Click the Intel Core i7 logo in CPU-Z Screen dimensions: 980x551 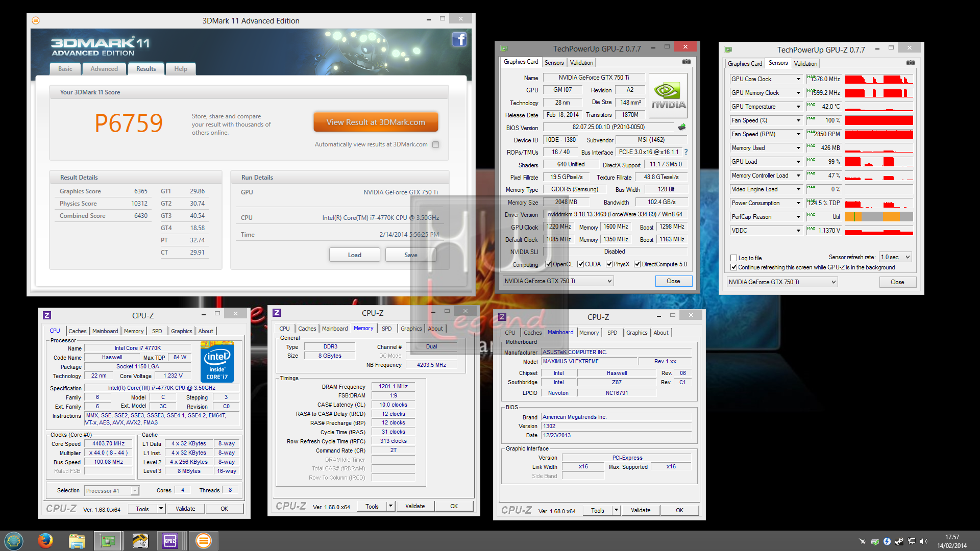tap(217, 362)
